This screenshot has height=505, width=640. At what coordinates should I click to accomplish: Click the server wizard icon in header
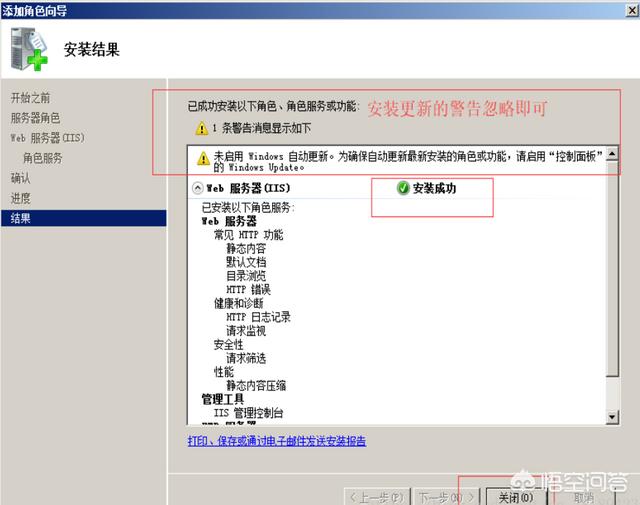tap(29, 49)
